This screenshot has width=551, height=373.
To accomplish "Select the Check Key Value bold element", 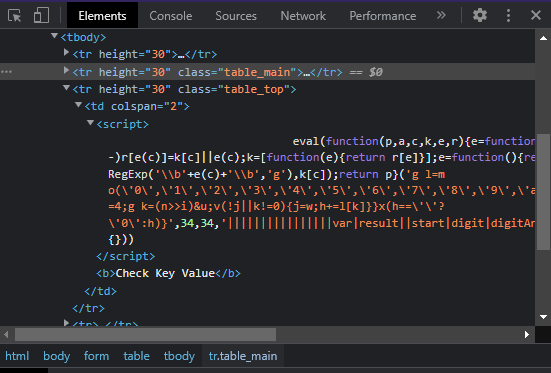I will pyautogui.click(x=168, y=274).
